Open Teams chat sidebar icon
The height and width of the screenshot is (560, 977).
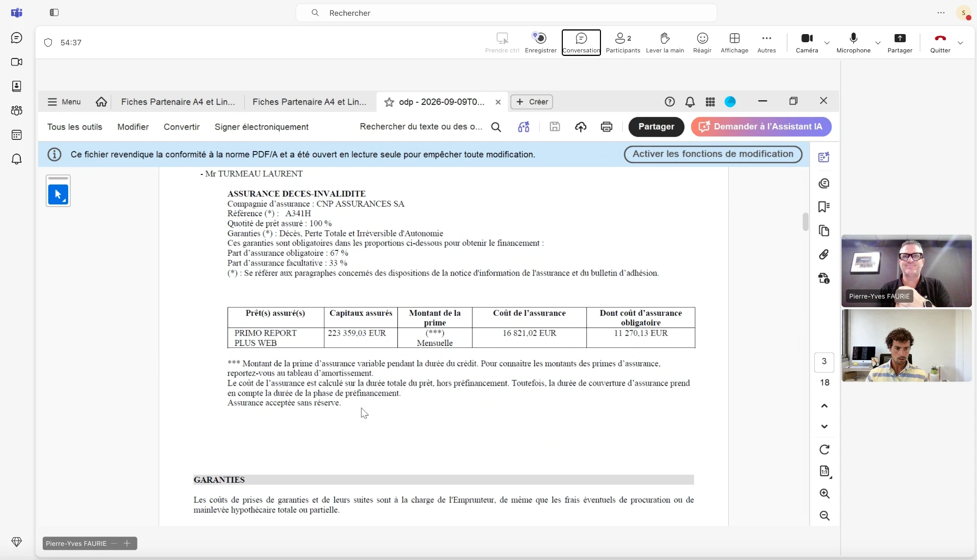tap(17, 38)
